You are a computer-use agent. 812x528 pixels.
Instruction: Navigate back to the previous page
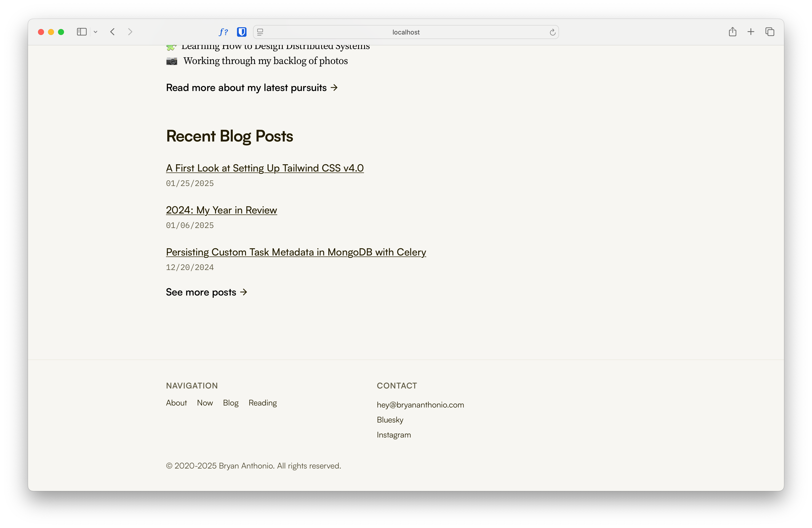112,32
